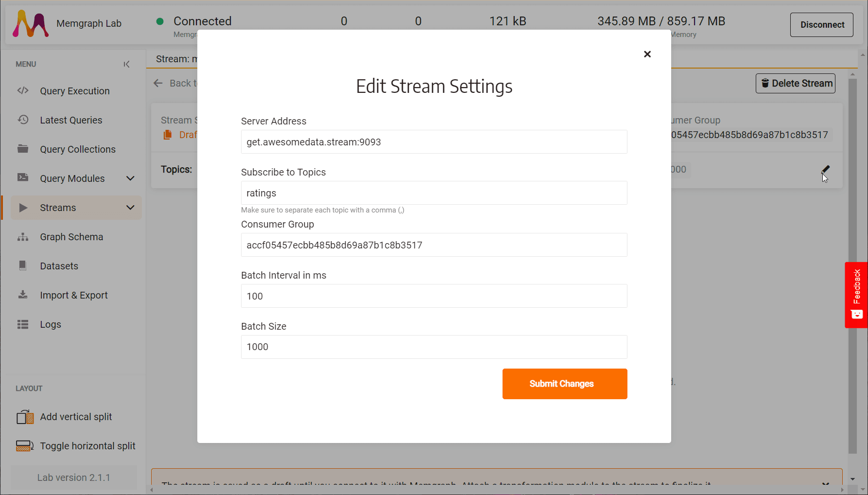Screen dimensions: 868x495
Task: Edit the Batch Size field
Action: [434, 347]
